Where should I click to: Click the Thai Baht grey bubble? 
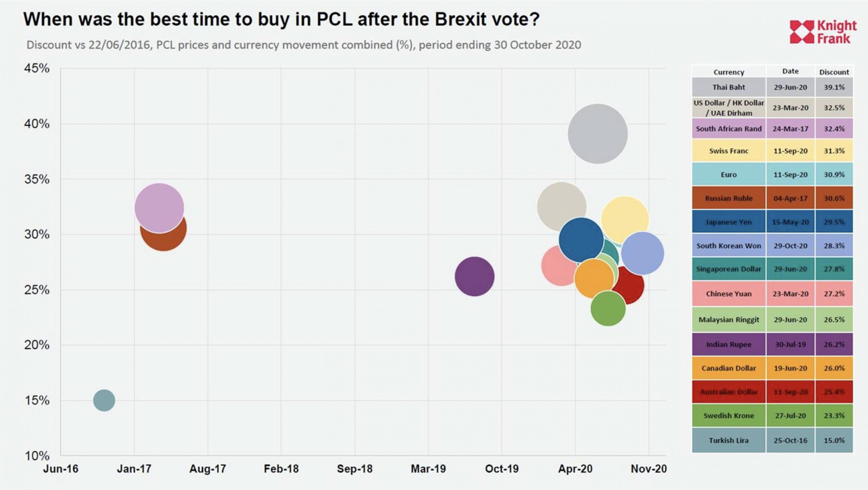pos(597,134)
